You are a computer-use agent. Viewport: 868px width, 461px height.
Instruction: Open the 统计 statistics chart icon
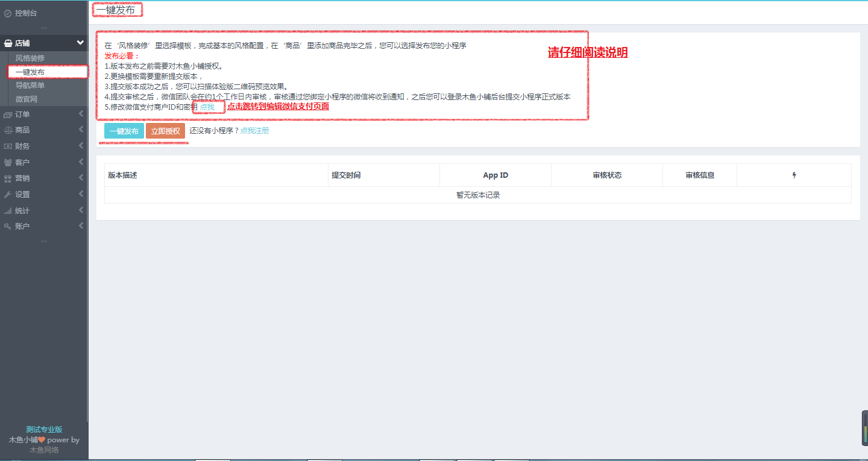click(7, 209)
